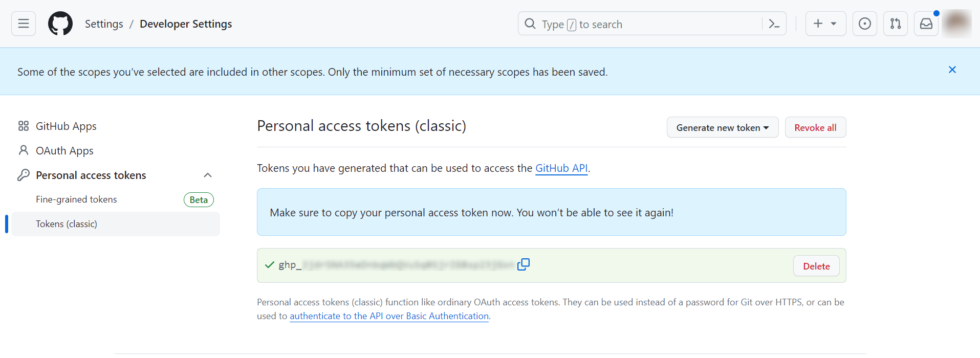Collapse the Personal access tokens section

pyautogui.click(x=207, y=175)
